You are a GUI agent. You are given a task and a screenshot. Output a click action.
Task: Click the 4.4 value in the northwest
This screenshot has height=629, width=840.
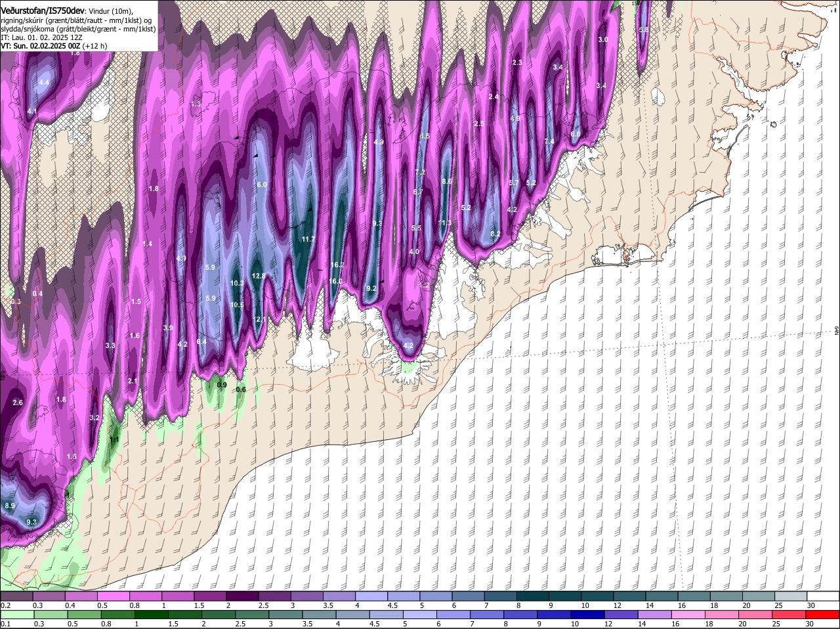coord(45,82)
